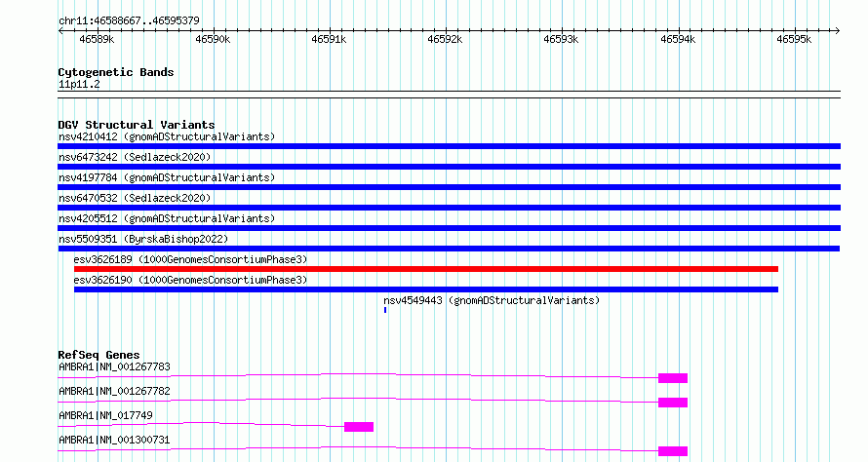Click the nsv4210412 gnomAD variant bar
868x462 pixels.
449,146
